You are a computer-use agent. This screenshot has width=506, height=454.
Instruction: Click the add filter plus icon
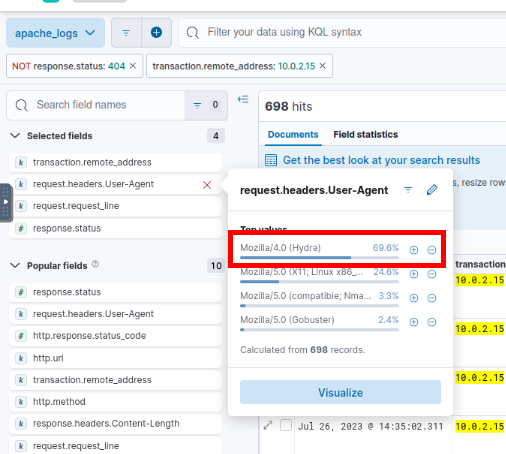[x=156, y=33]
